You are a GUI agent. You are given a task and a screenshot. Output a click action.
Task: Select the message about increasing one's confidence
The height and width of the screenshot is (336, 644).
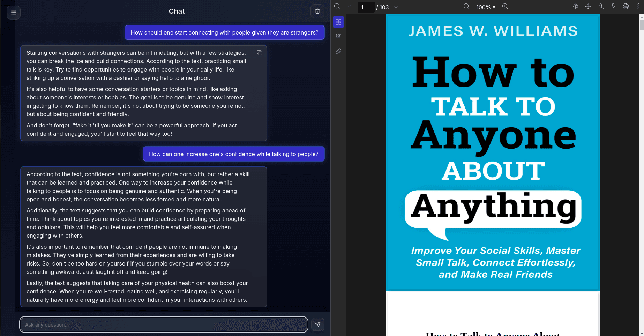tap(234, 154)
